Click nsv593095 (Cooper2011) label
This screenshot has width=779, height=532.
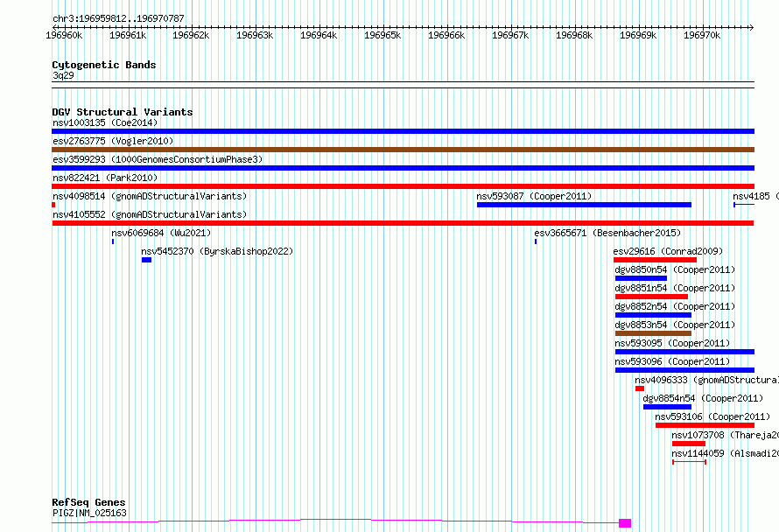pyautogui.click(x=672, y=343)
